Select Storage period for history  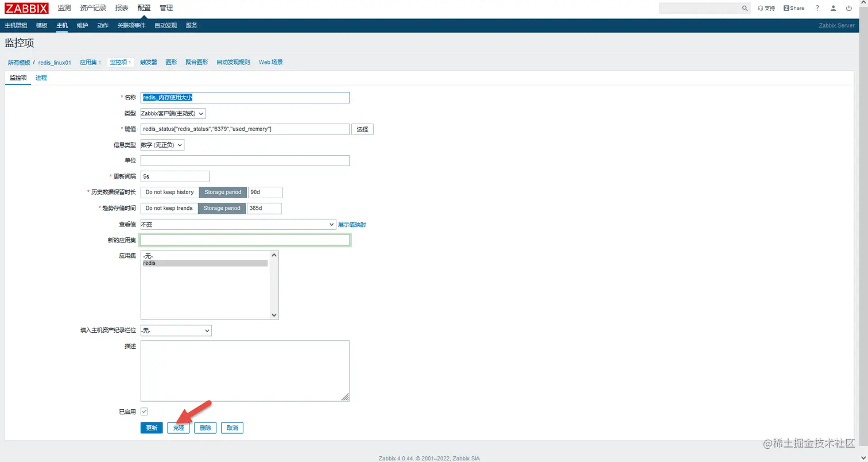(223, 192)
